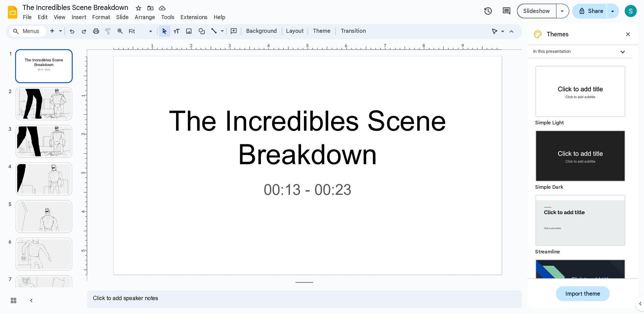
Task: Select slide 2 thumbnail
Action: (x=44, y=104)
